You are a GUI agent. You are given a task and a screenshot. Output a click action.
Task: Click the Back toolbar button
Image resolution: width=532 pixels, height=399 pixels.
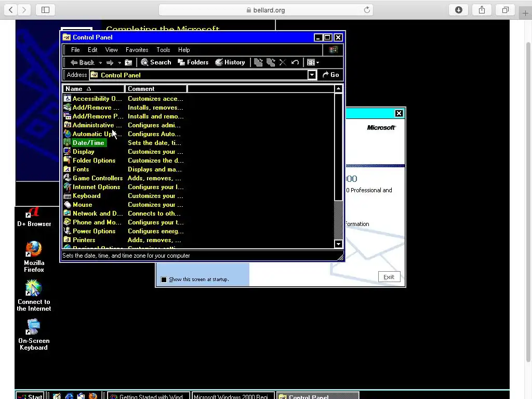[83, 63]
